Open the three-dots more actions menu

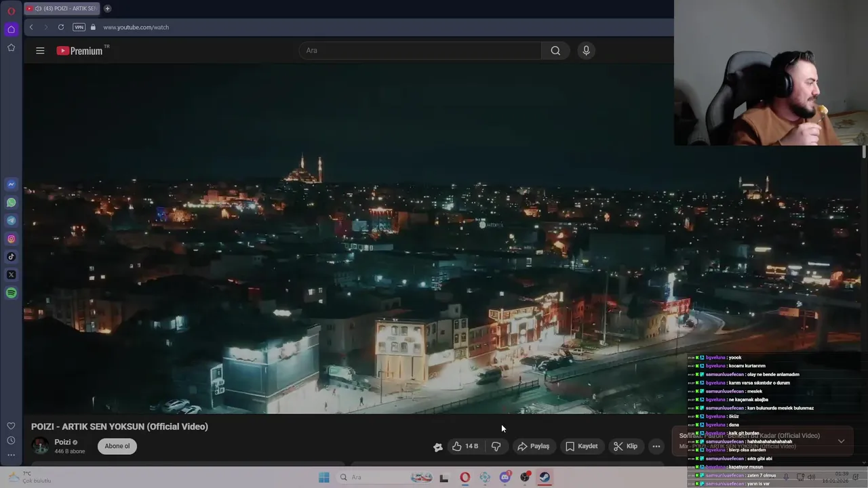click(x=656, y=446)
